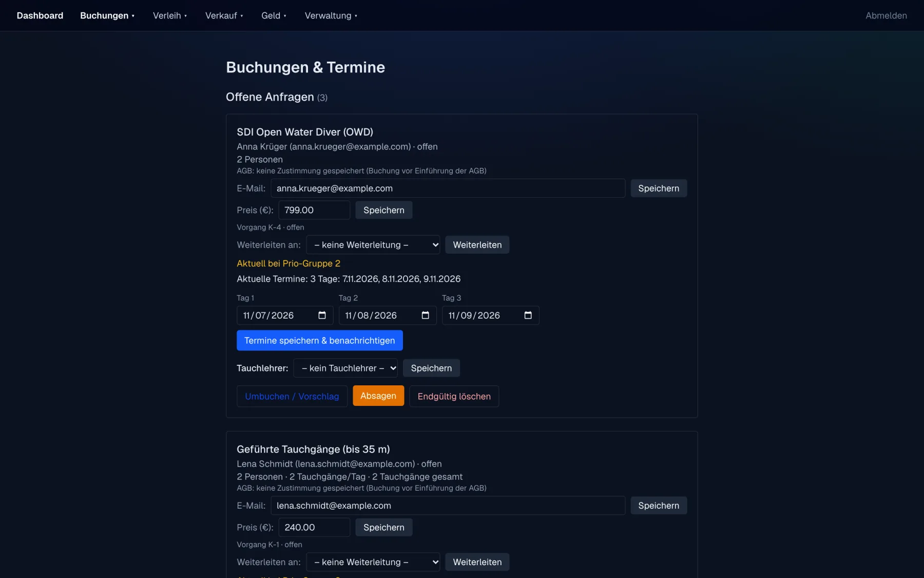Screen dimensions: 924x578
Task: Open the Buchungen menu
Action: pos(107,15)
